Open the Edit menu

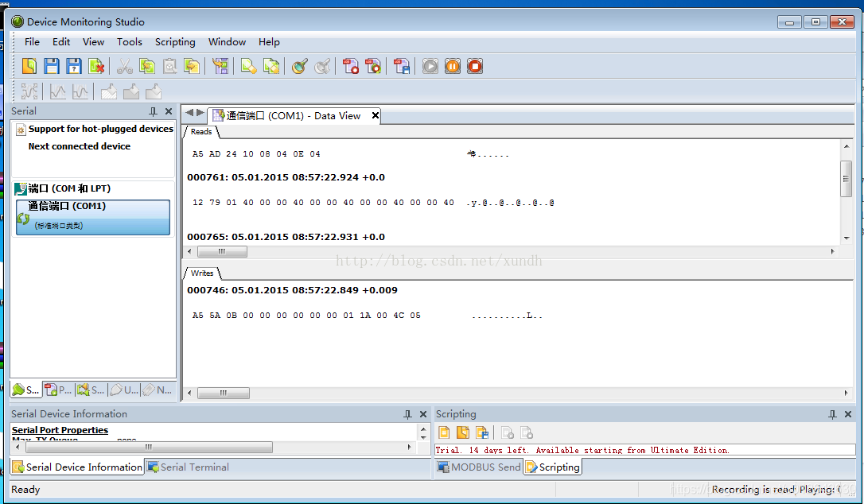click(61, 42)
